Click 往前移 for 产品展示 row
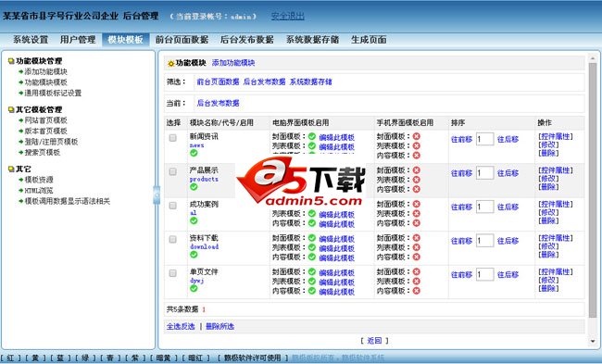The width and height of the screenshot is (602, 364). pyautogui.click(x=461, y=173)
